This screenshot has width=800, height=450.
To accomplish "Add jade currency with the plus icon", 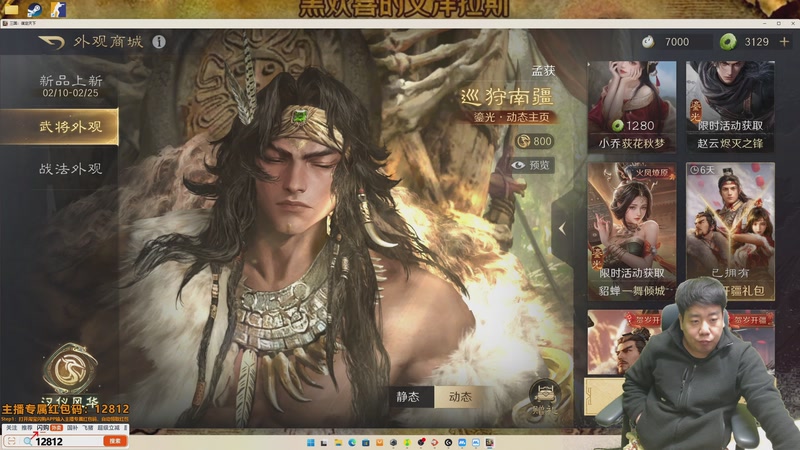I will pos(784,42).
